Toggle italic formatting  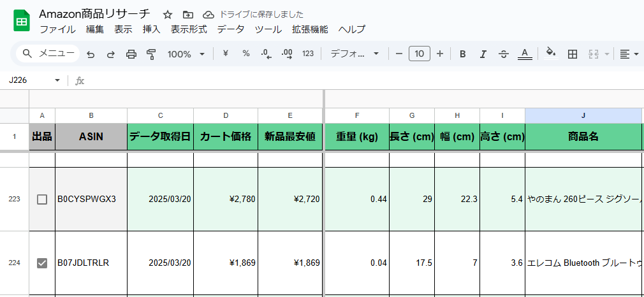[483, 54]
